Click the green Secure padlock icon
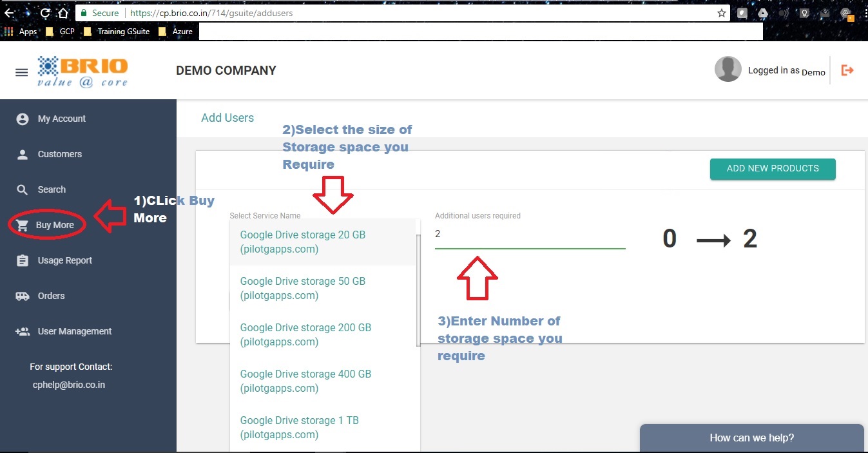The height and width of the screenshot is (453, 868). (x=83, y=13)
